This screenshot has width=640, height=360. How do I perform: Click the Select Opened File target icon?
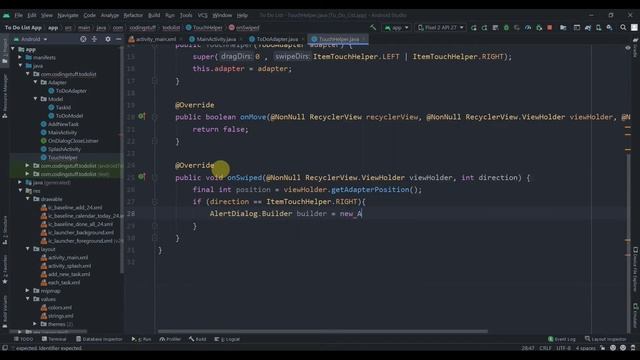click(83, 39)
